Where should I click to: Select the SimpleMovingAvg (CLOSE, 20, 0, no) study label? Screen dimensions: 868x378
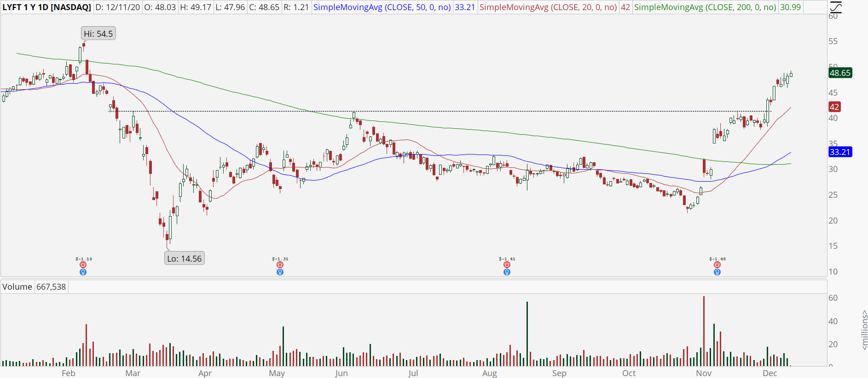(548, 7)
